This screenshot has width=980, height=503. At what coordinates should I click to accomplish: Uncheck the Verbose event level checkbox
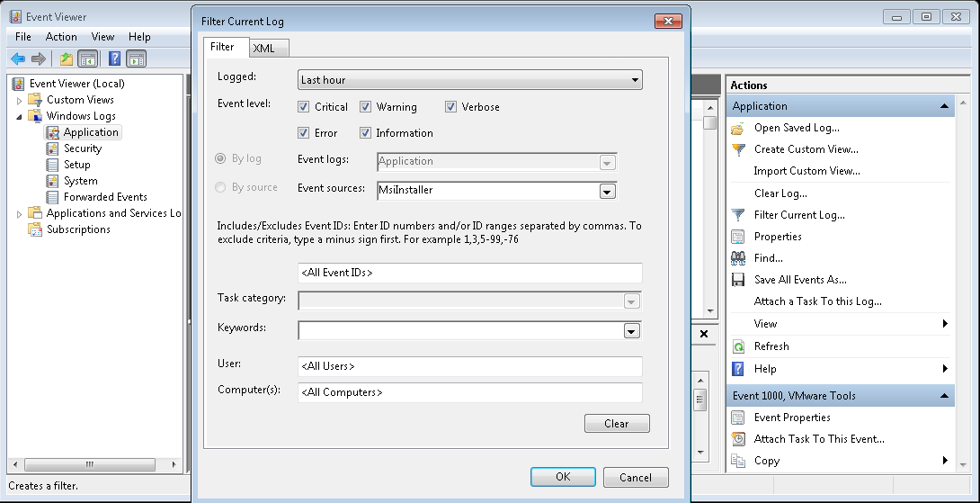[x=450, y=107]
